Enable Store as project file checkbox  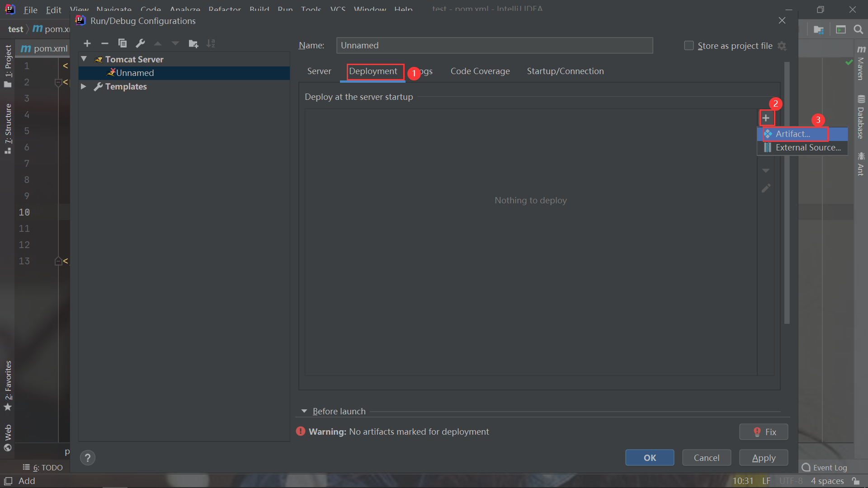(x=689, y=46)
